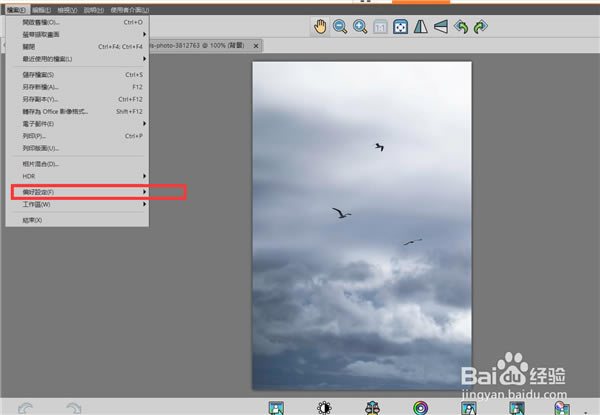This screenshot has height=415, width=600.
Task: Select the Pan hand tool
Action: [x=320, y=27]
